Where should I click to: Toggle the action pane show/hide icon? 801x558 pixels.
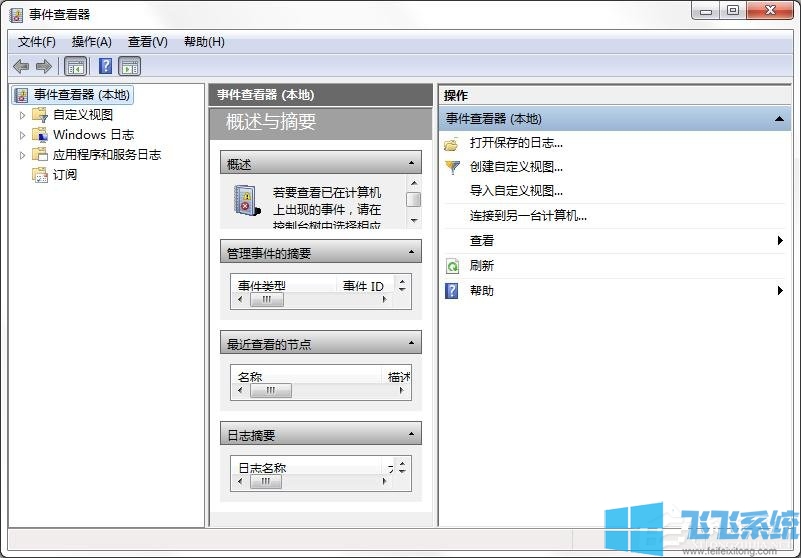tap(130, 66)
